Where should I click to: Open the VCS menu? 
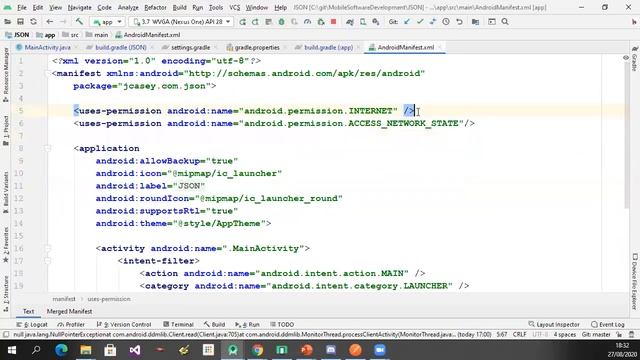click(235, 7)
